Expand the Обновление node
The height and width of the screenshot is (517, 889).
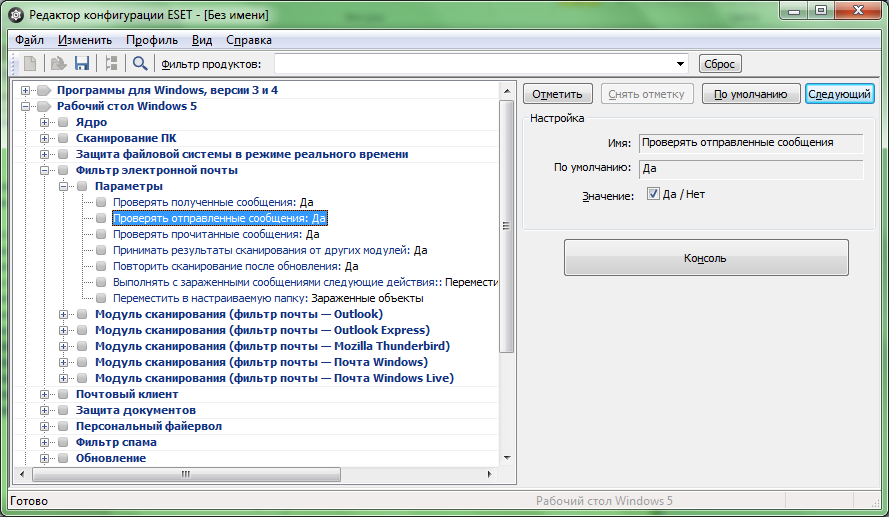(44, 458)
